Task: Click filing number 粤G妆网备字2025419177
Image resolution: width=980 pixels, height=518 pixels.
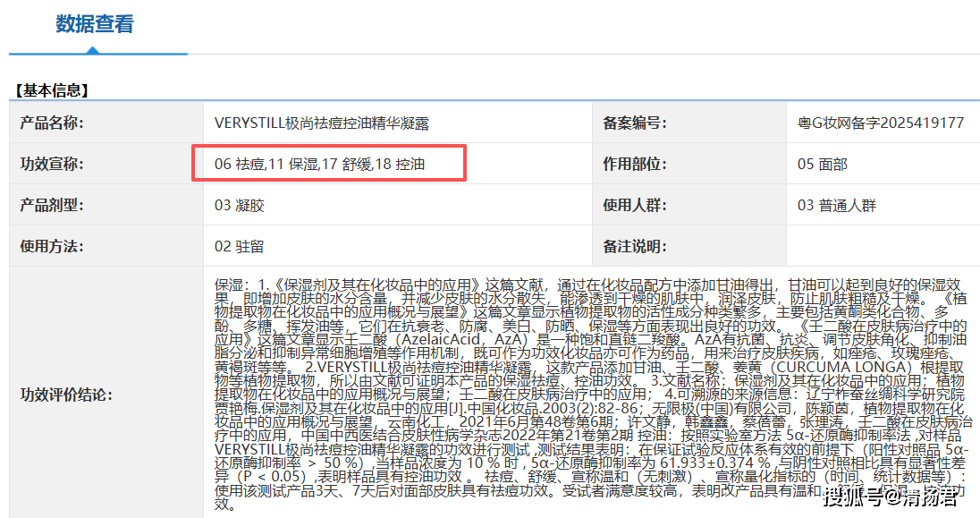Action: [x=880, y=123]
